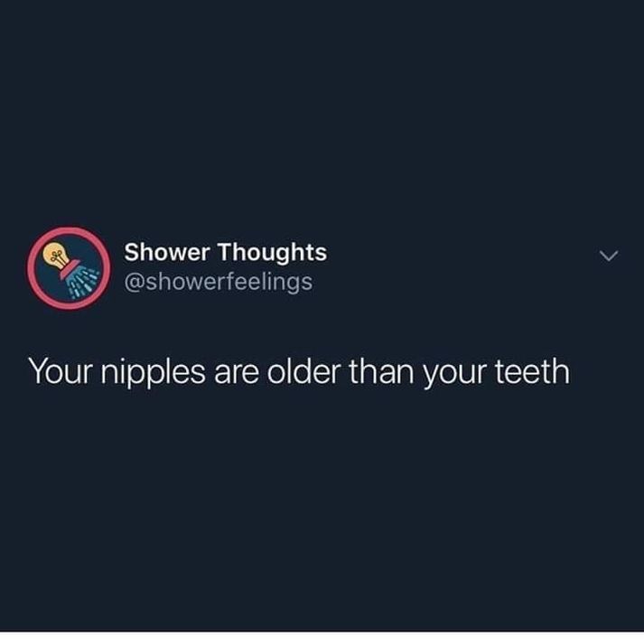
Task: Select the tweet text about nipples
Action: [x=299, y=372]
